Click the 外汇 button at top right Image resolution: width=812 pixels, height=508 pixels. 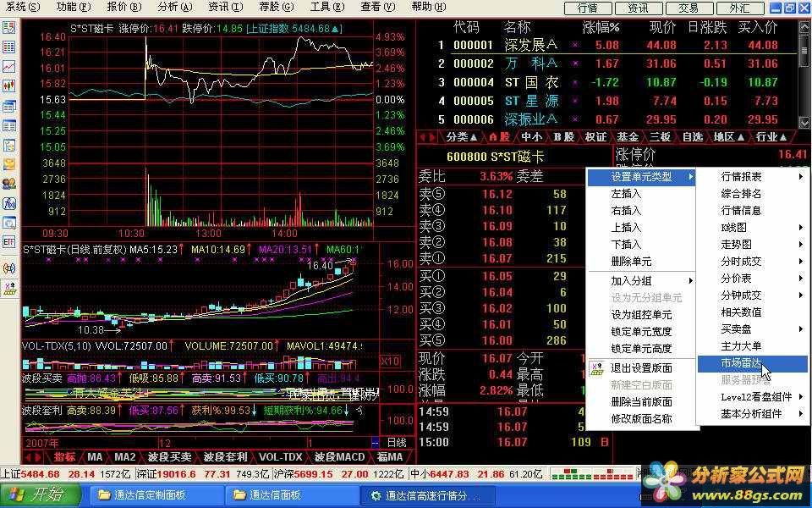coord(739,8)
